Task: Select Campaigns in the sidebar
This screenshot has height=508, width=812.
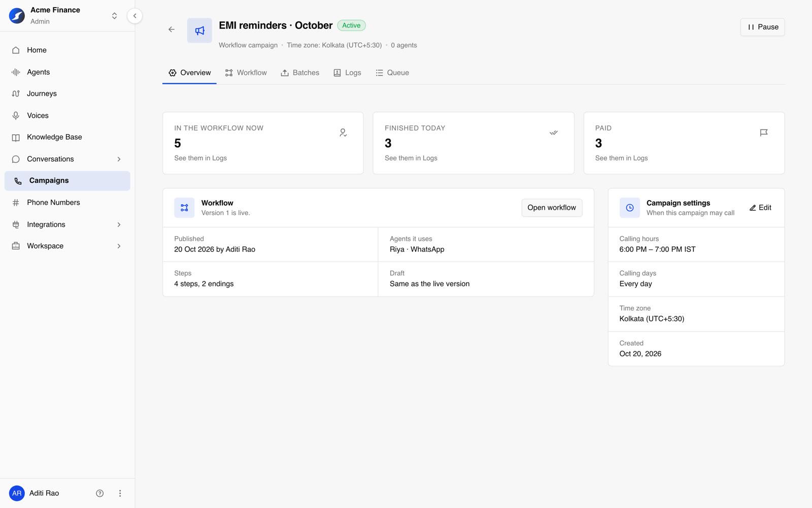Action: click(x=67, y=181)
